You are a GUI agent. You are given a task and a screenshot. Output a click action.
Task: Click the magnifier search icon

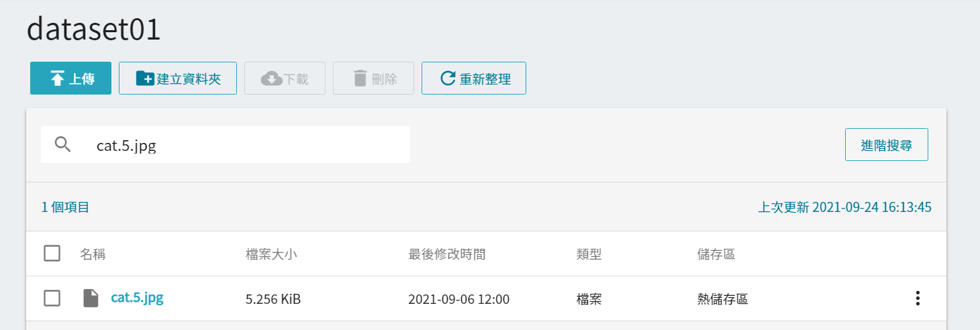click(62, 144)
